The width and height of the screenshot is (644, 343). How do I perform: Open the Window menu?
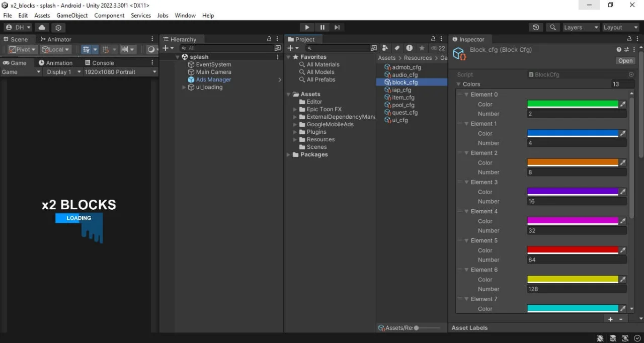185,16
